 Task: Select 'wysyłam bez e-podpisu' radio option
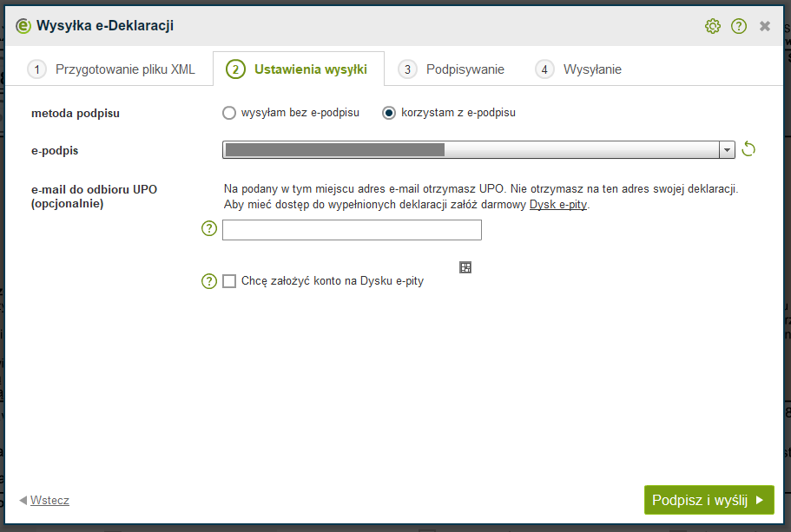[229, 113]
